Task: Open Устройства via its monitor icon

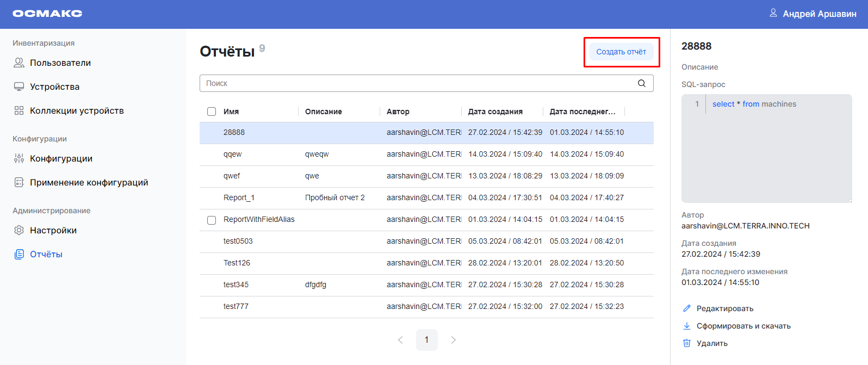Action: click(19, 87)
